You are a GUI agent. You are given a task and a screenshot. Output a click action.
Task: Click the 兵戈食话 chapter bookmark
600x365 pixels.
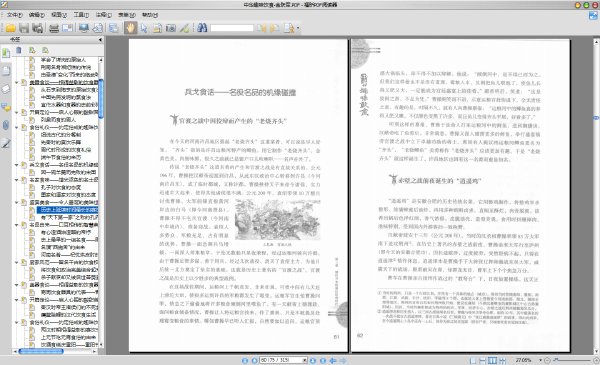pyautogui.click(x=64, y=165)
